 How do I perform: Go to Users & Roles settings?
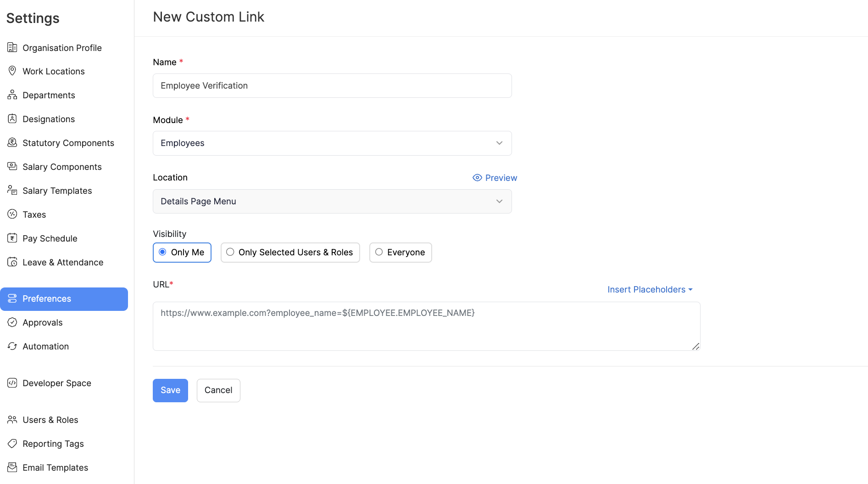click(x=50, y=420)
